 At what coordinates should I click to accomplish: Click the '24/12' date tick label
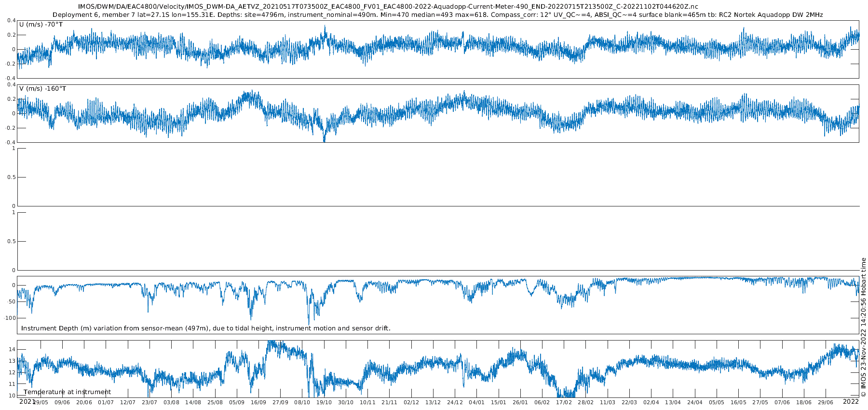(455, 402)
